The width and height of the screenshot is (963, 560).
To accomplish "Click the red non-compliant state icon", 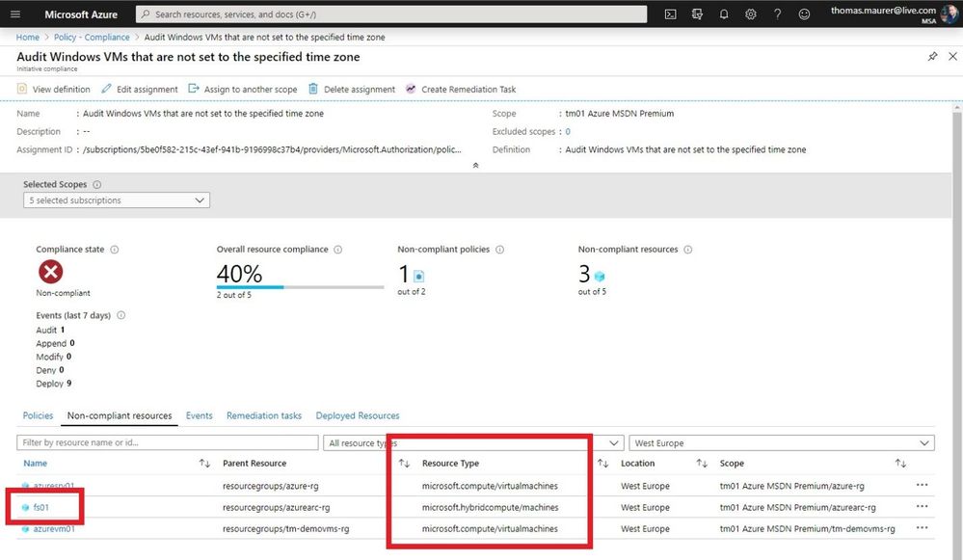I will 50,272.
